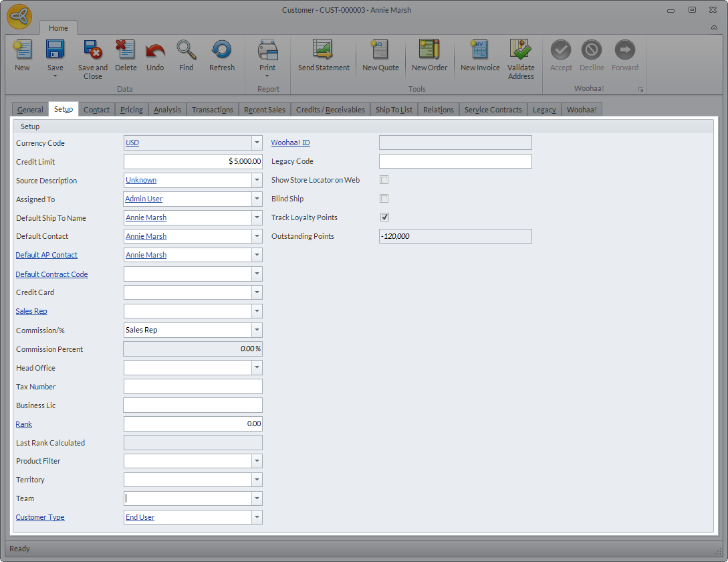
Task: Click Save and Close icon
Action: (92, 50)
